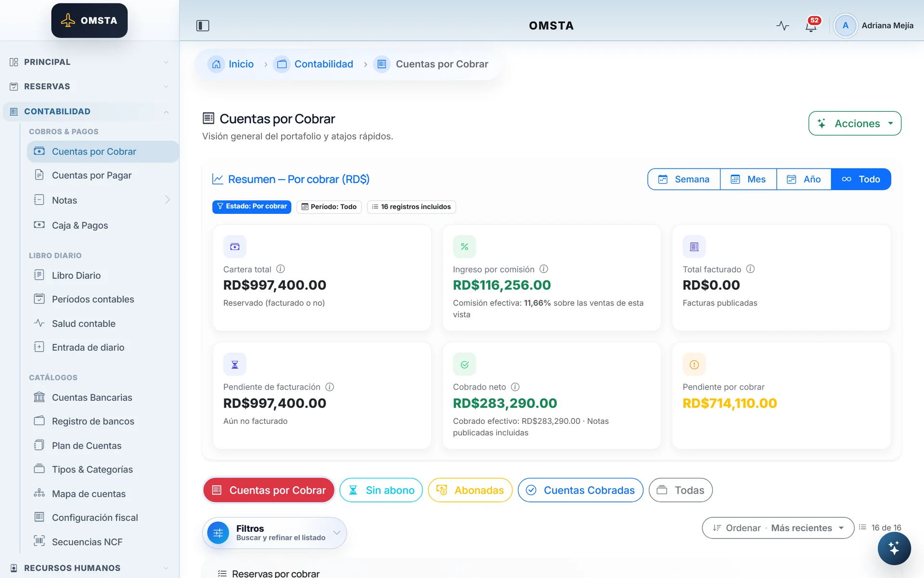This screenshot has width=924, height=578.
Task: Open the Acciones dropdown
Action: tap(855, 123)
